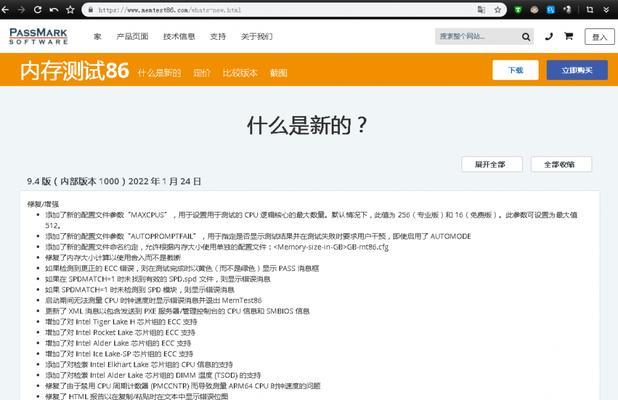The height and width of the screenshot is (400, 618).
Task: Open the 支持 menu
Action: (x=218, y=37)
